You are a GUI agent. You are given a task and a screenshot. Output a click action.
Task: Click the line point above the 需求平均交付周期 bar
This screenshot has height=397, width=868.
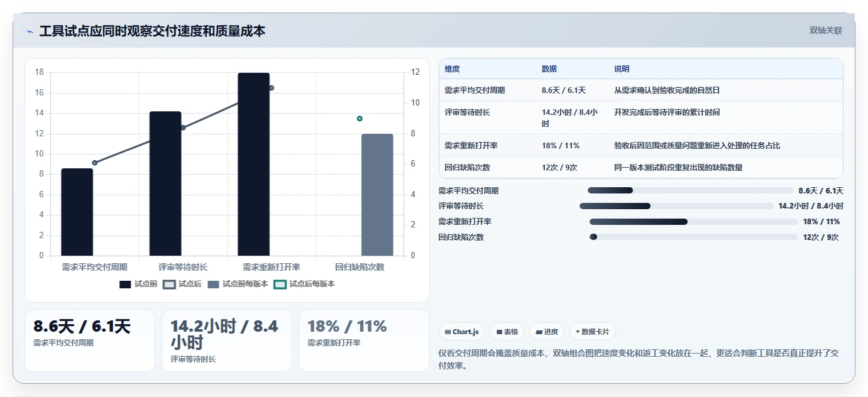pos(95,163)
